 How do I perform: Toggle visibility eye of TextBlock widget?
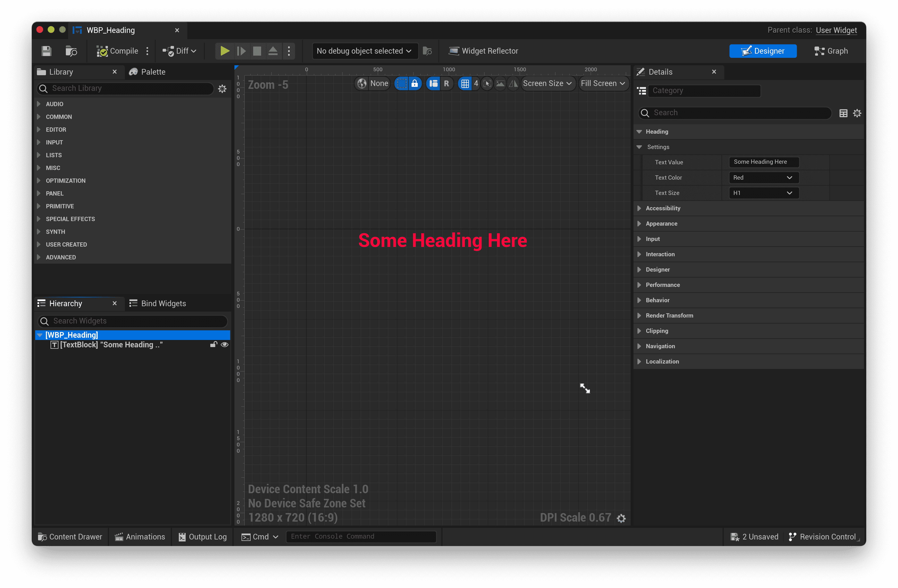tap(225, 344)
